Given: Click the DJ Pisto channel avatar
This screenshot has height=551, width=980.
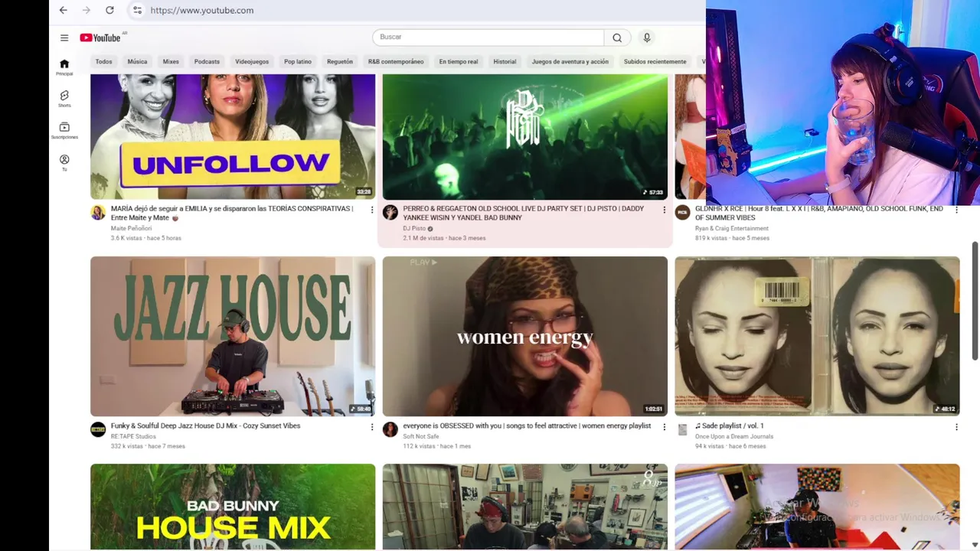Looking at the screenshot, I should click(x=390, y=213).
